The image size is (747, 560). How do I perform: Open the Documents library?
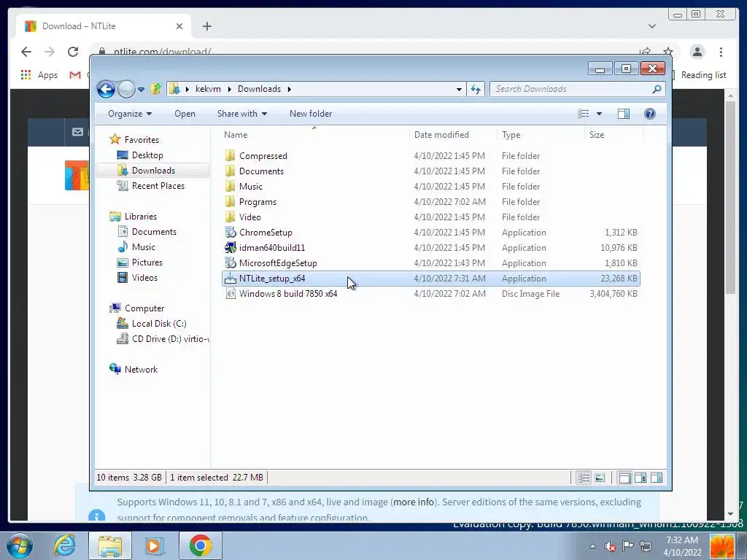[154, 231]
